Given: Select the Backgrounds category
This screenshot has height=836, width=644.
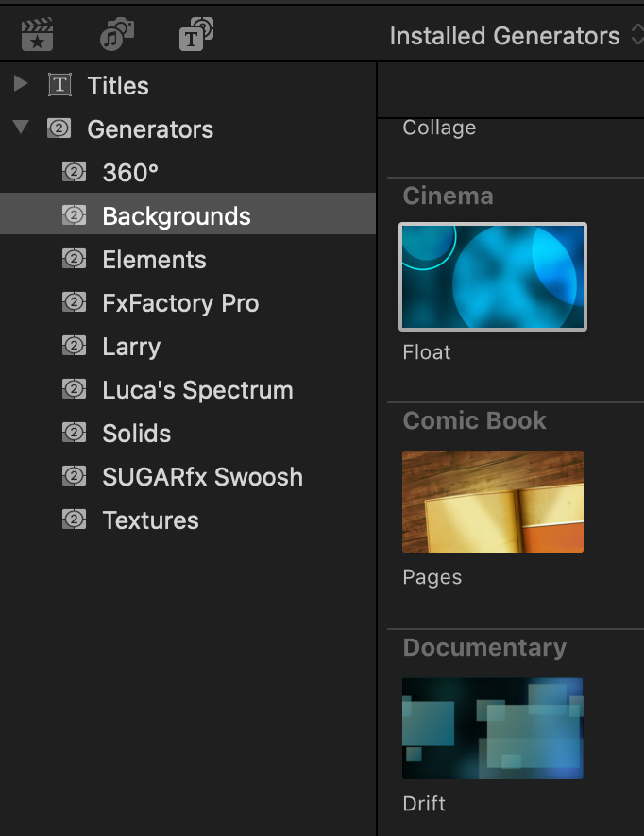Looking at the screenshot, I should pyautogui.click(x=177, y=216).
